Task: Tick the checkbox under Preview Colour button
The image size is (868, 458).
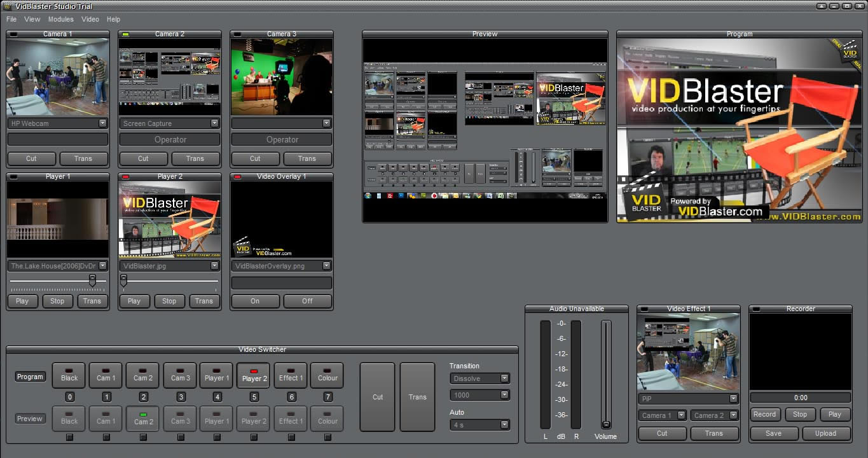Action: point(327,437)
